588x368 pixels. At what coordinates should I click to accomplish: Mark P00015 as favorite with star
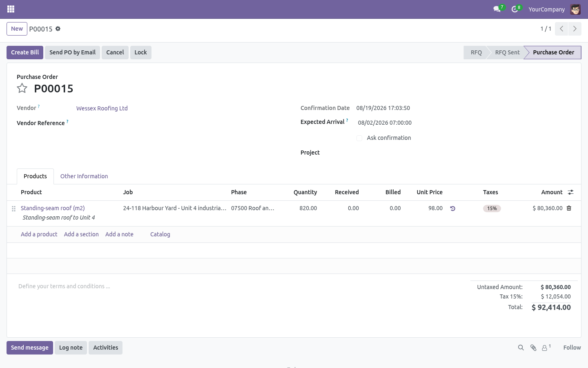pyautogui.click(x=22, y=88)
